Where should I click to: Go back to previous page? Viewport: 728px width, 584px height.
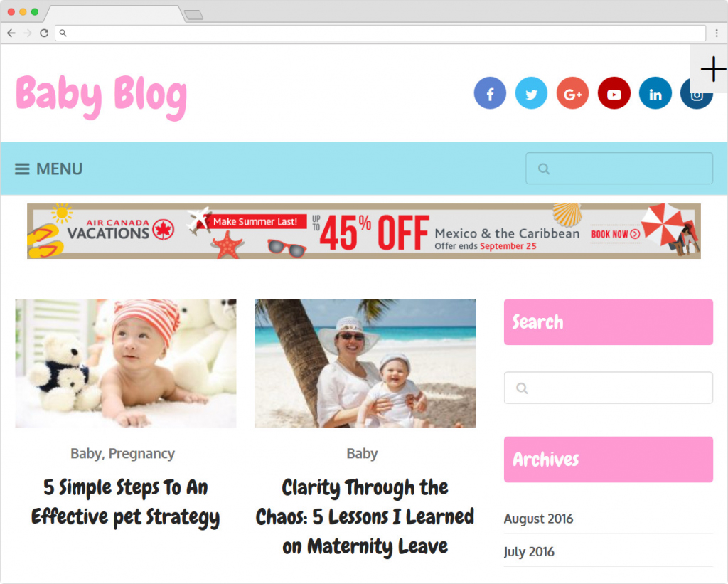(11, 33)
